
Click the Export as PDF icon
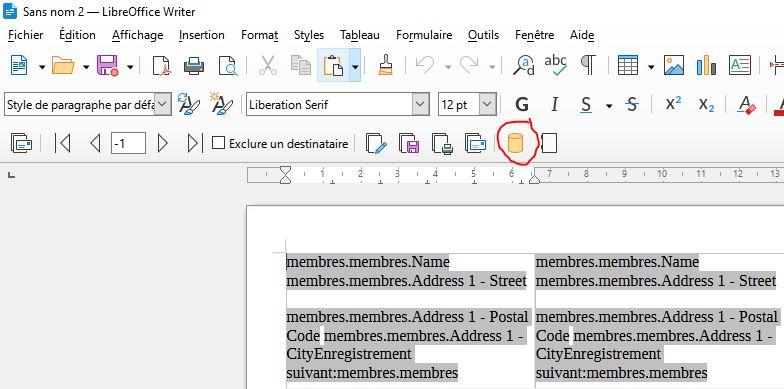[161, 66]
